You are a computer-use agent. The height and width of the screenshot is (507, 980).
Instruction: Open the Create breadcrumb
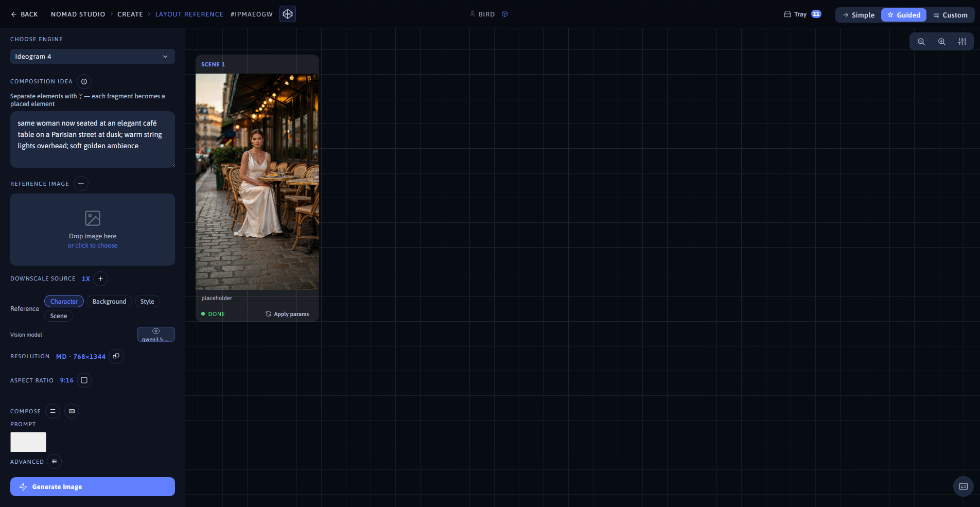(130, 14)
